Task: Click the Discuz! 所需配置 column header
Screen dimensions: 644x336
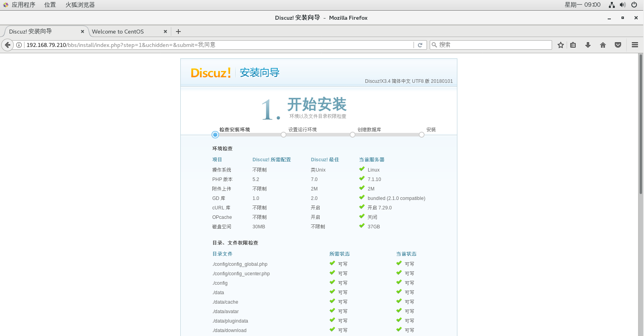Action: pyautogui.click(x=272, y=160)
